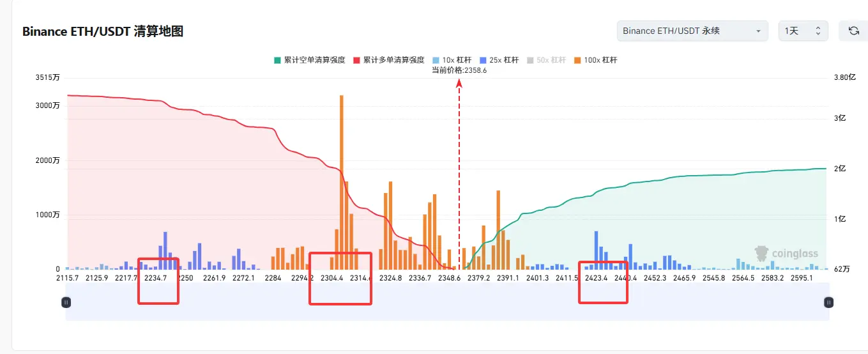Image resolution: width=868 pixels, height=354 pixels.
Task: Click the 2465.9 price axis label
Action: 684,278
